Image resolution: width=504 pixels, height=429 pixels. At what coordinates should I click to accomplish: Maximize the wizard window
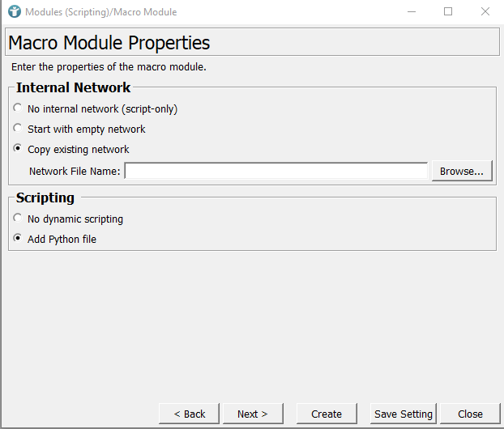[448, 12]
